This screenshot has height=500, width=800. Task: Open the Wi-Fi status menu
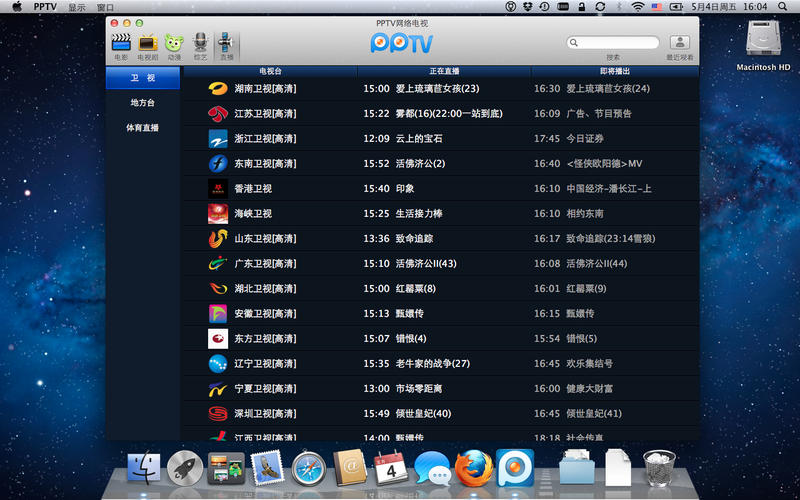click(637, 7)
